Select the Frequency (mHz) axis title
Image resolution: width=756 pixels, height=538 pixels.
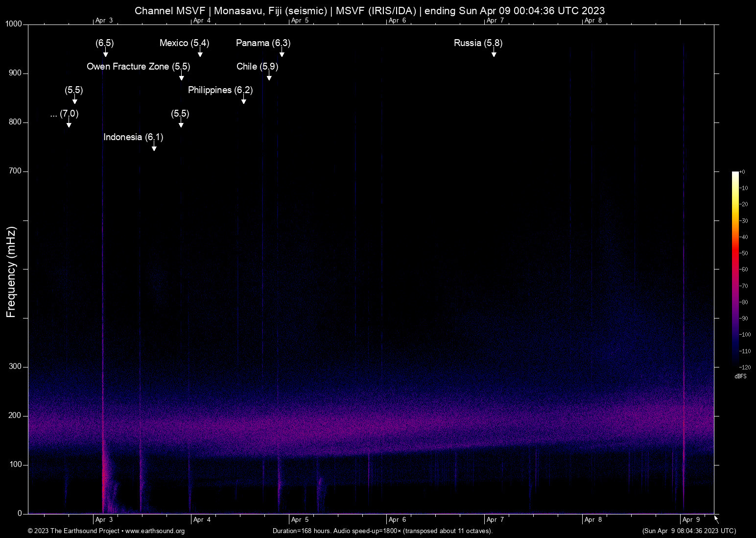pyautogui.click(x=11, y=272)
